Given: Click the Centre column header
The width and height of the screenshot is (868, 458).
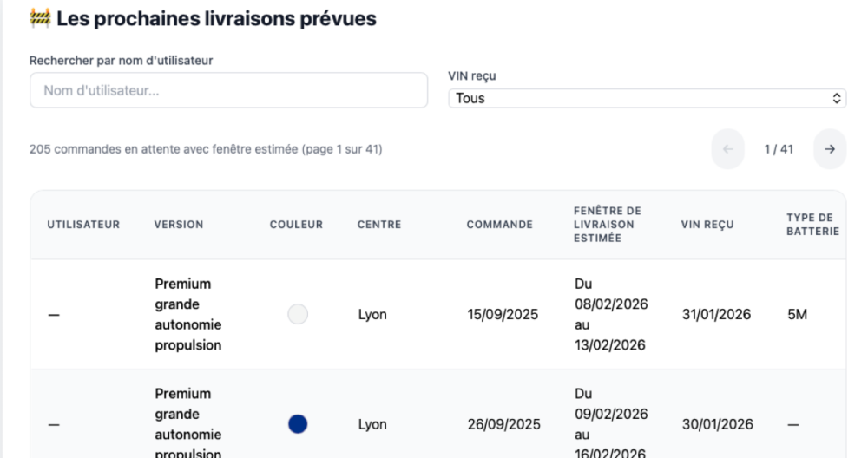Looking at the screenshot, I should [x=379, y=225].
